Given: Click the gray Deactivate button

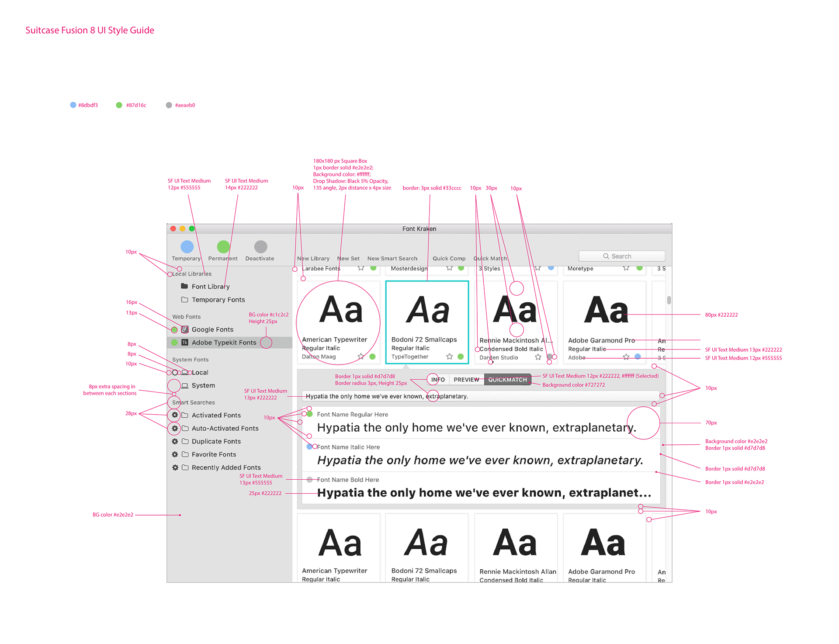Looking at the screenshot, I should pyautogui.click(x=260, y=247).
